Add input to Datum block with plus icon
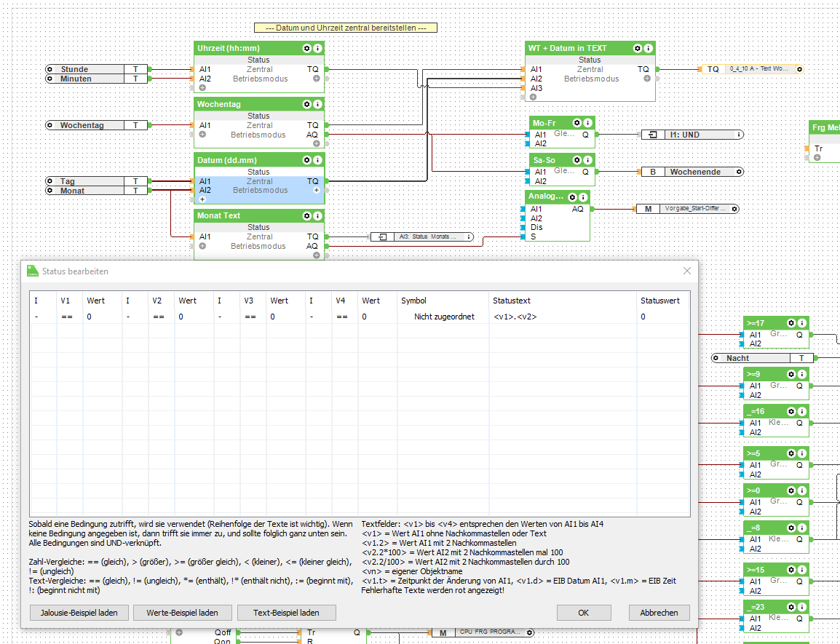 click(202, 199)
